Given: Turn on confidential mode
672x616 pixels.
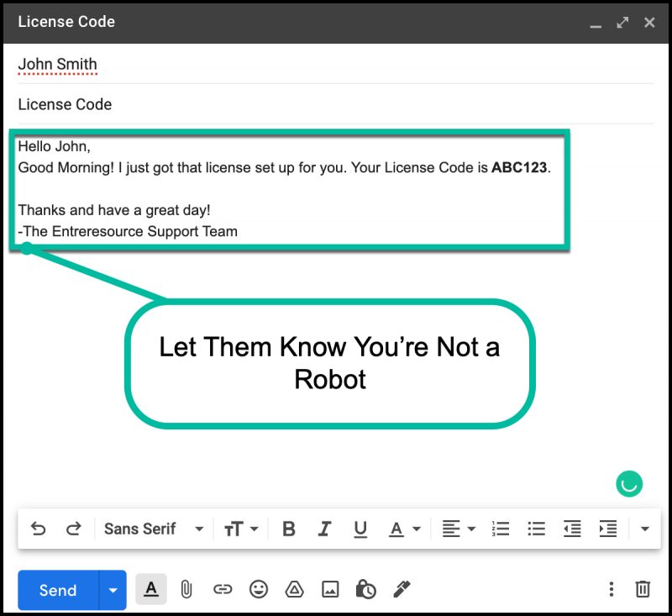Looking at the screenshot, I should tap(364, 589).
